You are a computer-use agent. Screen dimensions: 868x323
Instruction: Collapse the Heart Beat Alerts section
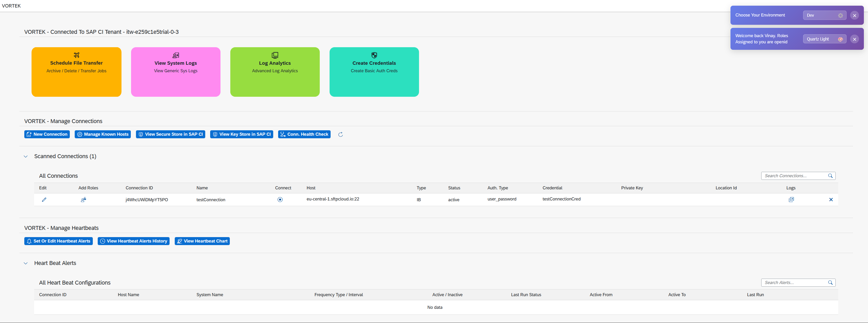pos(26,263)
